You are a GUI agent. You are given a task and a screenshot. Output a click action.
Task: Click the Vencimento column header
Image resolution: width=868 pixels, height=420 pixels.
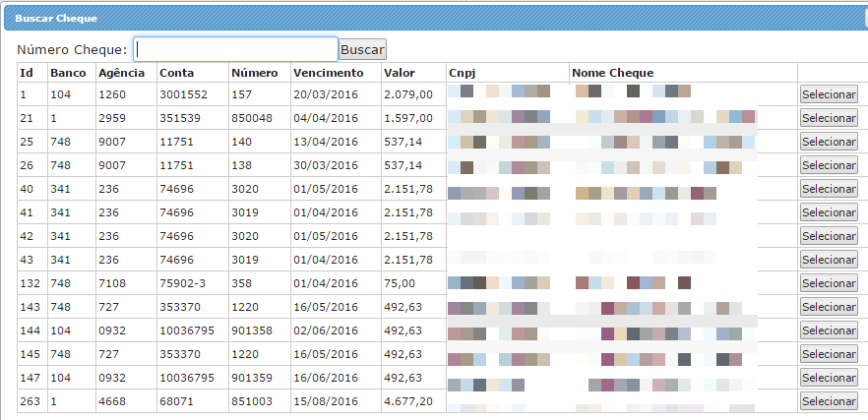coord(328,73)
